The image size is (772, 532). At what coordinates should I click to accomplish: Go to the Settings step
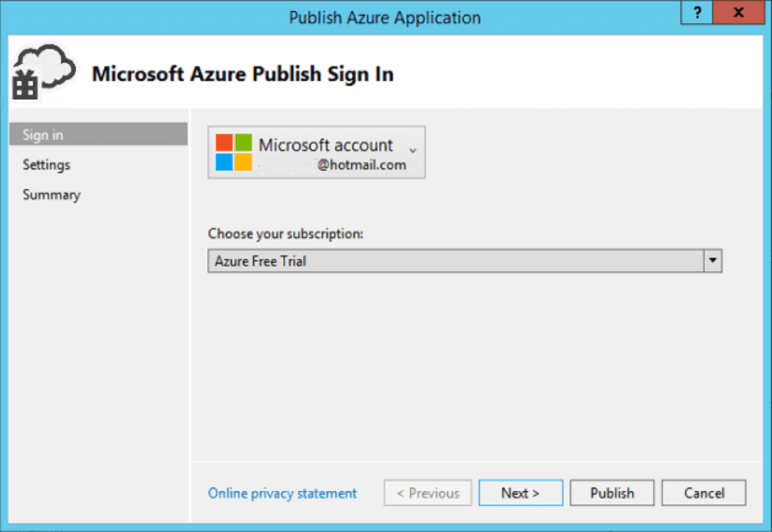(47, 165)
